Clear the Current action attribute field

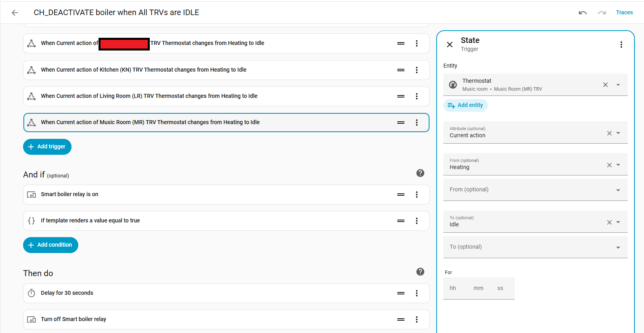609,133
